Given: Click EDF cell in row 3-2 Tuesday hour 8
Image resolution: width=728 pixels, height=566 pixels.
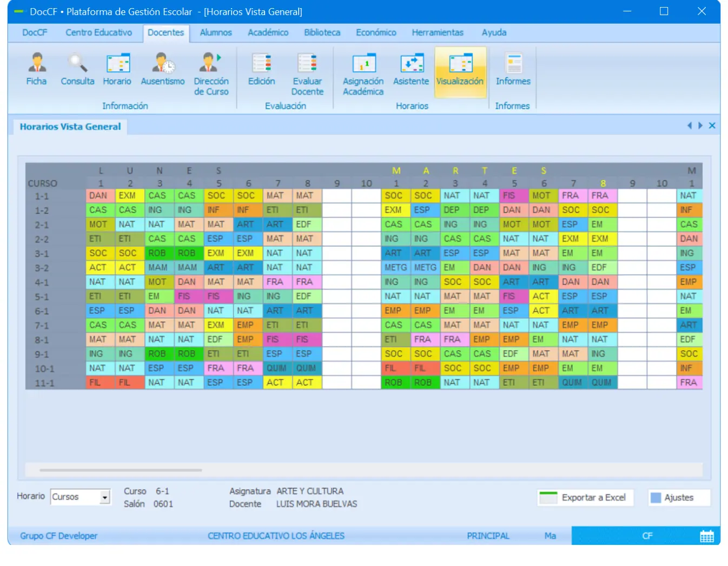Looking at the screenshot, I should pyautogui.click(x=603, y=268).
